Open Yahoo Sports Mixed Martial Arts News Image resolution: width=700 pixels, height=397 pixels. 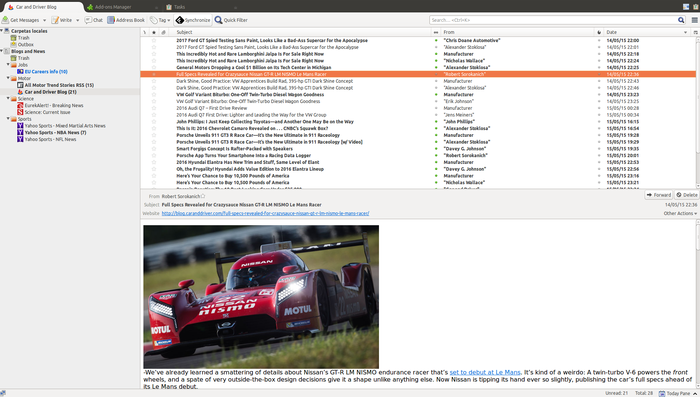(x=61, y=126)
